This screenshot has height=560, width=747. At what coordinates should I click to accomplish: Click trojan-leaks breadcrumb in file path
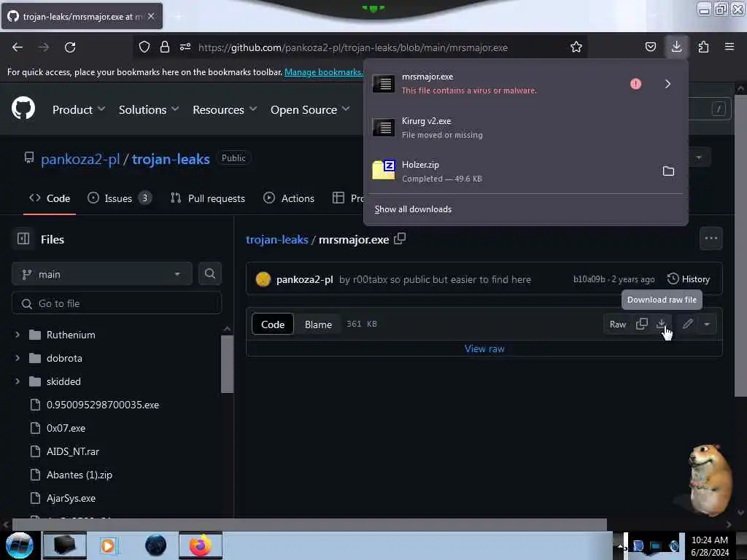(276, 239)
